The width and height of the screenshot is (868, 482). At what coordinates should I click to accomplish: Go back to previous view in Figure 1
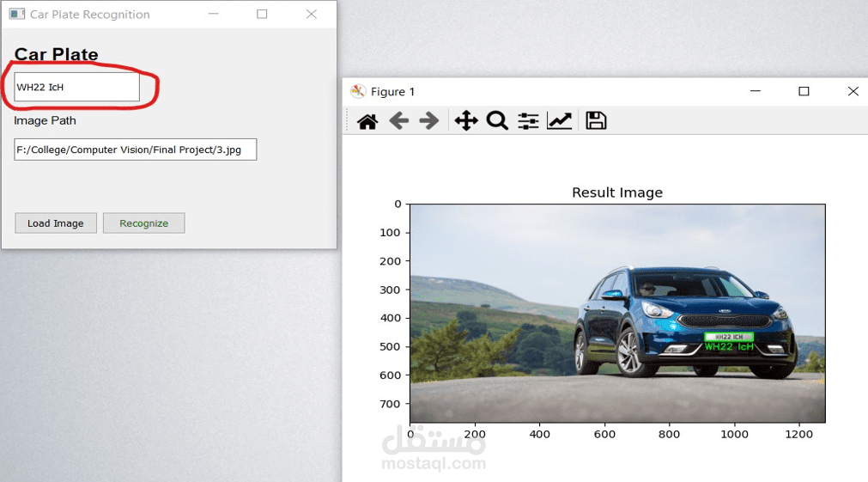(x=398, y=120)
